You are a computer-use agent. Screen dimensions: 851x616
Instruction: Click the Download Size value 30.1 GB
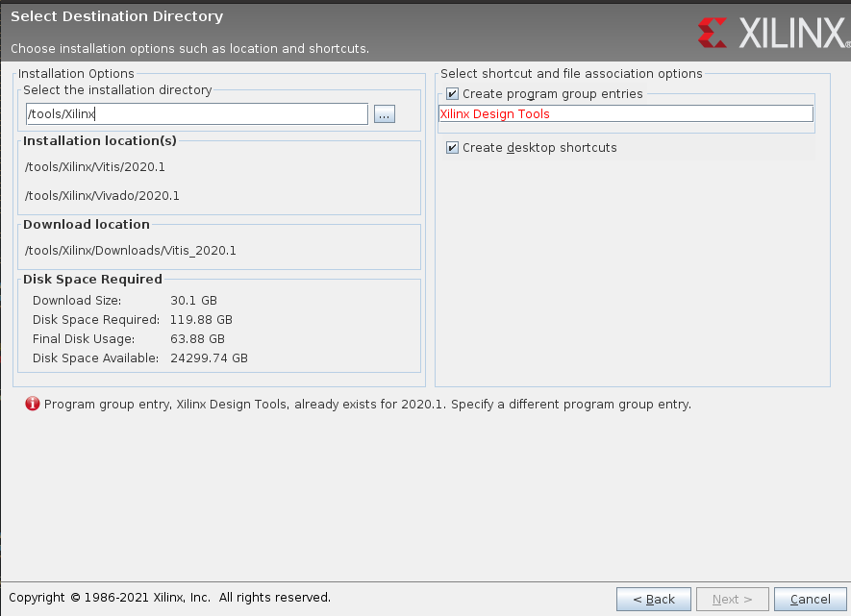(x=193, y=301)
